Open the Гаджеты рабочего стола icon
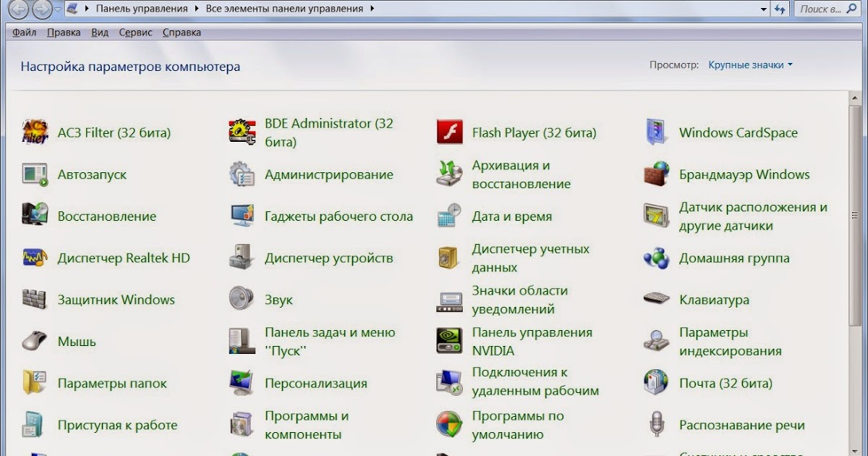The height and width of the screenshot is (456, 868). (x=242, y=216)
